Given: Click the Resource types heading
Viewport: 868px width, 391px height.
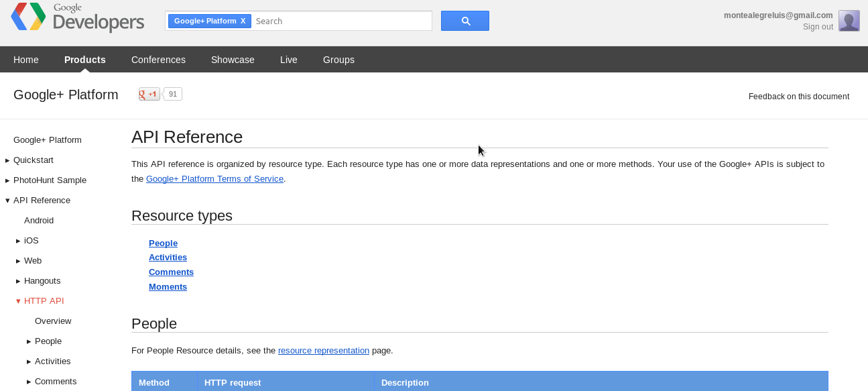Looking at the screenshot, I should tap(182, 216).
